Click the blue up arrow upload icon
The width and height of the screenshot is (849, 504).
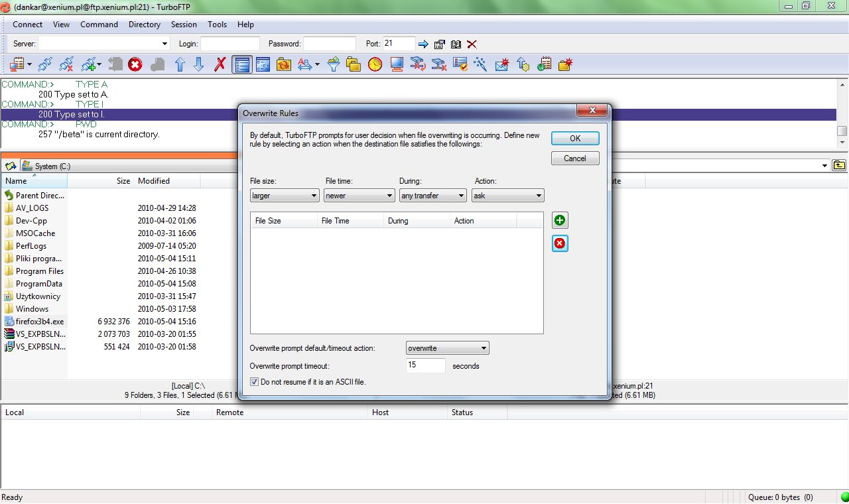pos(180,64)
